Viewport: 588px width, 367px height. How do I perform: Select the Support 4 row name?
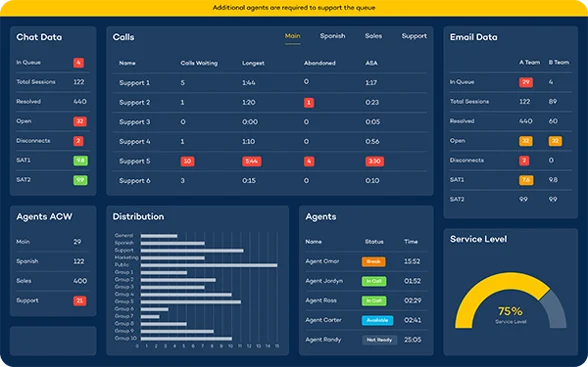135,142
